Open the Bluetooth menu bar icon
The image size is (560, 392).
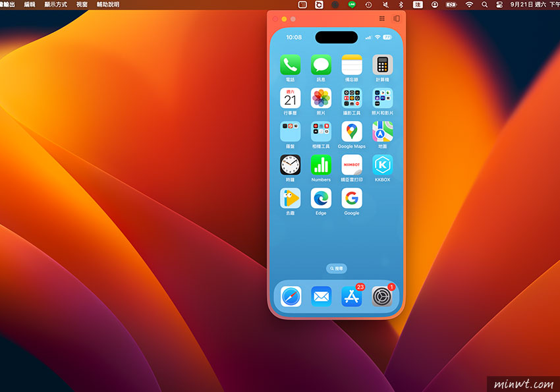pos(401,5)
